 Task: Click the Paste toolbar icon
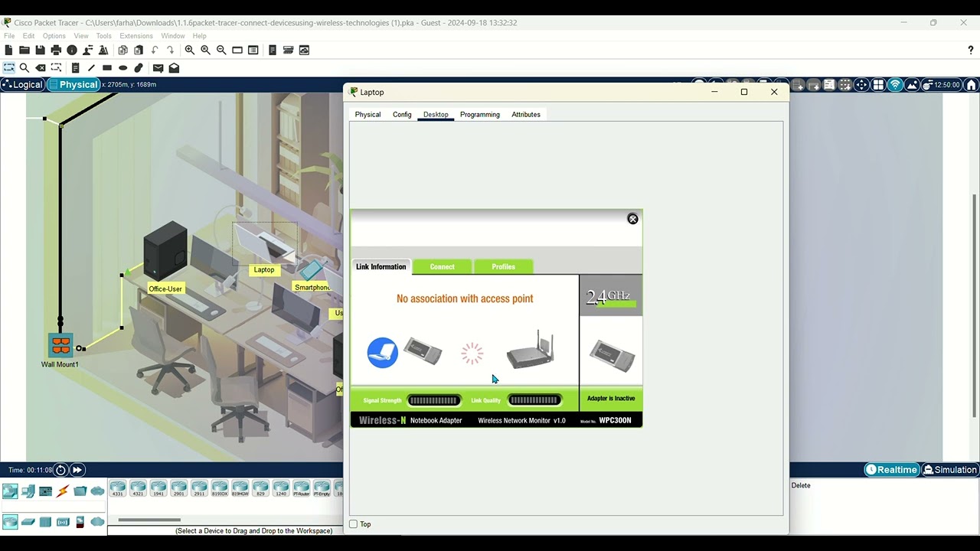tap(139, 50)
